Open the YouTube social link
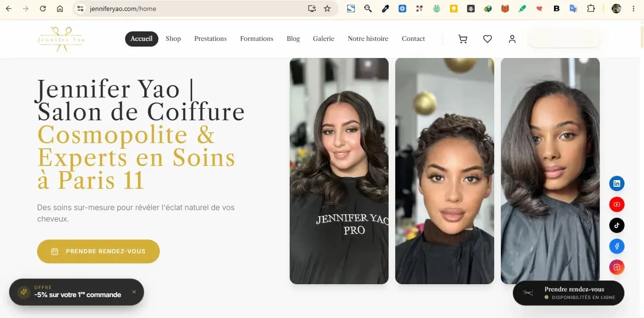The image size is (644, 318). [x=617, y=204]
